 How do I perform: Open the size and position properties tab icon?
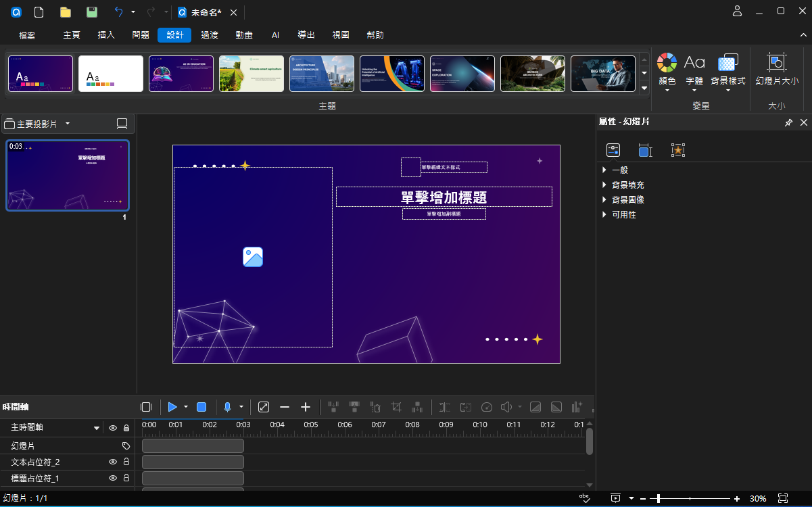645,150
